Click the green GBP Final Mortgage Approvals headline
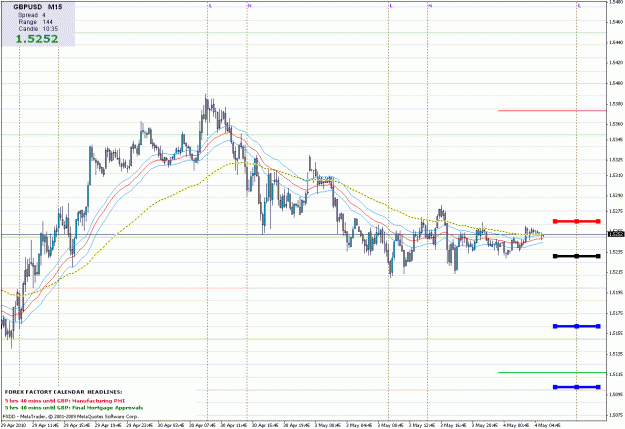 click(74, 408)
